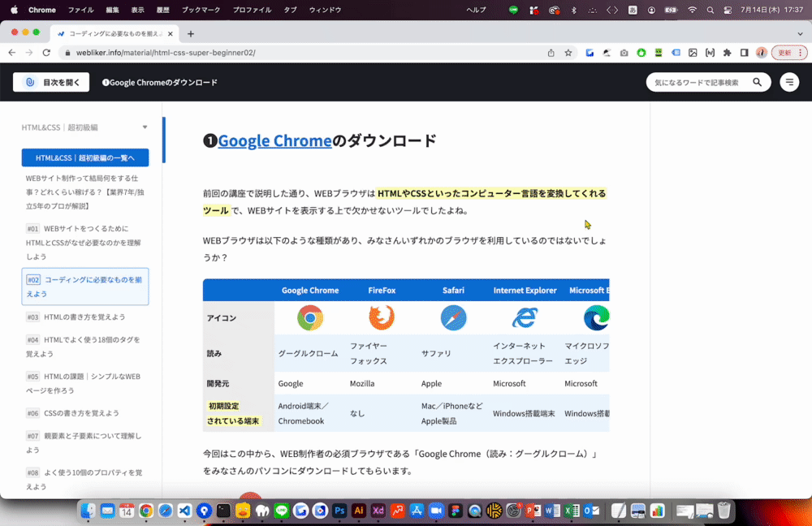Open the Chrome extensions puzzle icon
Viewport: 812px width, 526px height.
(727, 53)
